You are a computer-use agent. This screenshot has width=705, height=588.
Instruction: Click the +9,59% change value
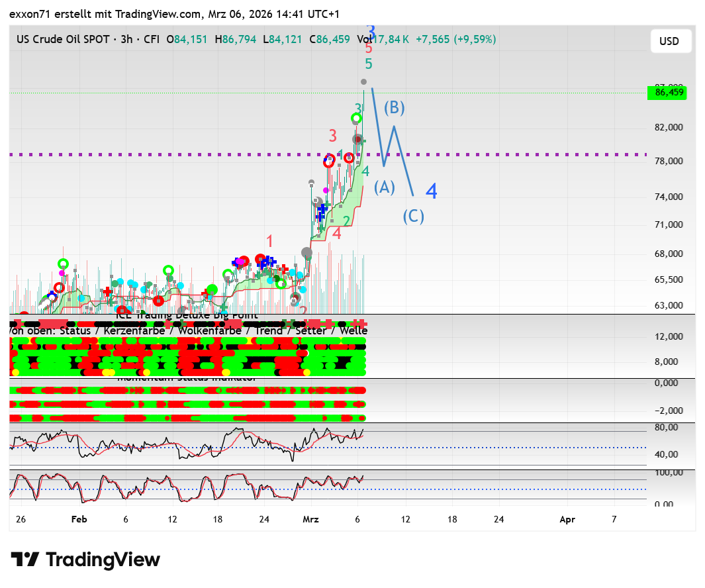click(474, 40)
